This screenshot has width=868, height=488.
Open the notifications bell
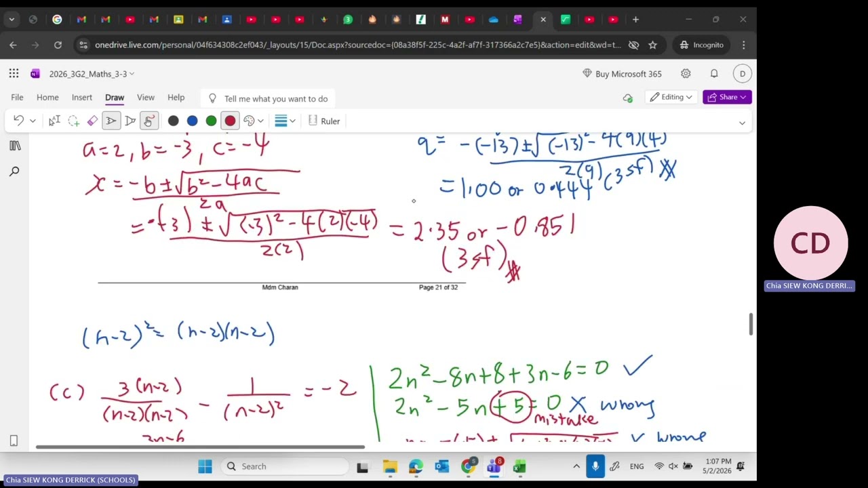(714, 73)
